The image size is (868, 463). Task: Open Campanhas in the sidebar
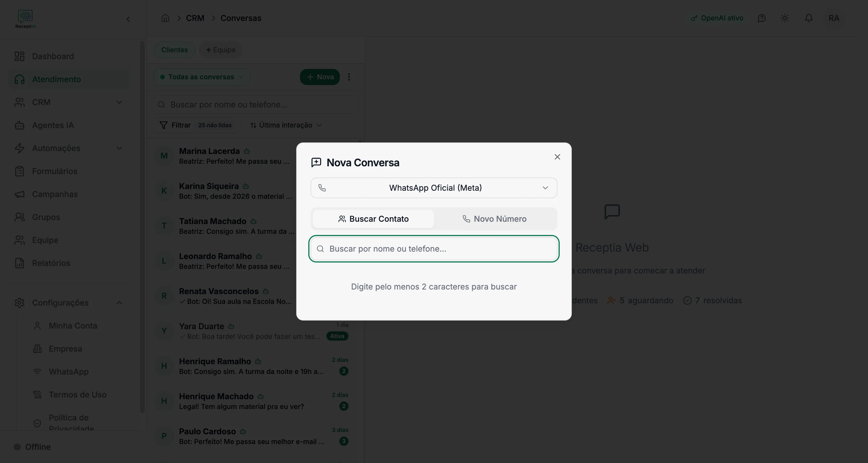coord(69,194)
